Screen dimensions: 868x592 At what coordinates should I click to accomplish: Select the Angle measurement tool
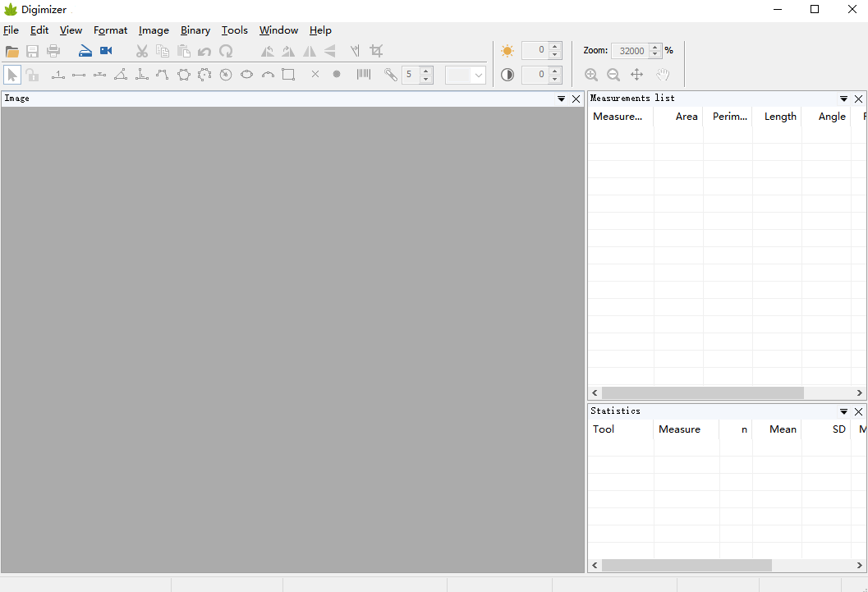121,74
